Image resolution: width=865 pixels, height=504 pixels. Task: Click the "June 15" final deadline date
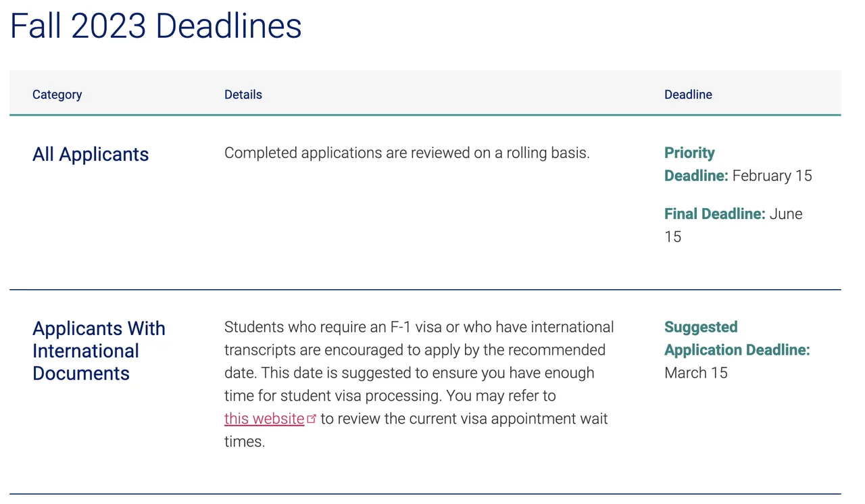click(x=786, y=214)
